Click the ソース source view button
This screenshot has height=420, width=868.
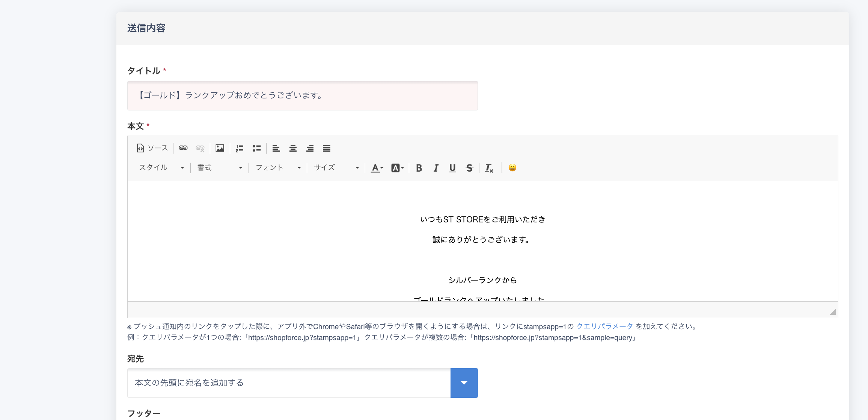[x=152, y=148]
